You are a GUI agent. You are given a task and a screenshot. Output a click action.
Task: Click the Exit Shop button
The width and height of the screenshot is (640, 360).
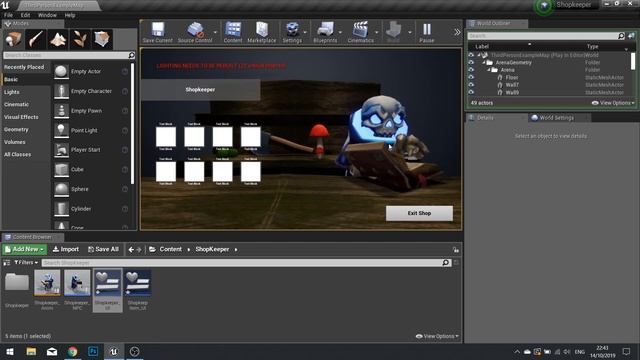pos(419,213)
